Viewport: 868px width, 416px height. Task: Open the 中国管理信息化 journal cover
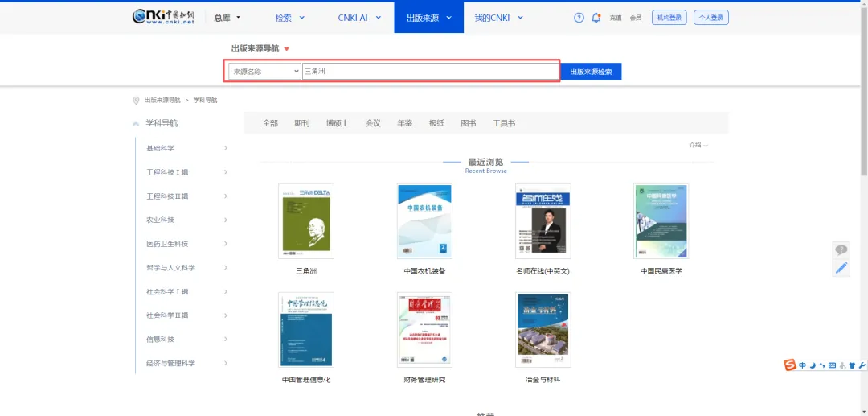click(x=306, y=330)
